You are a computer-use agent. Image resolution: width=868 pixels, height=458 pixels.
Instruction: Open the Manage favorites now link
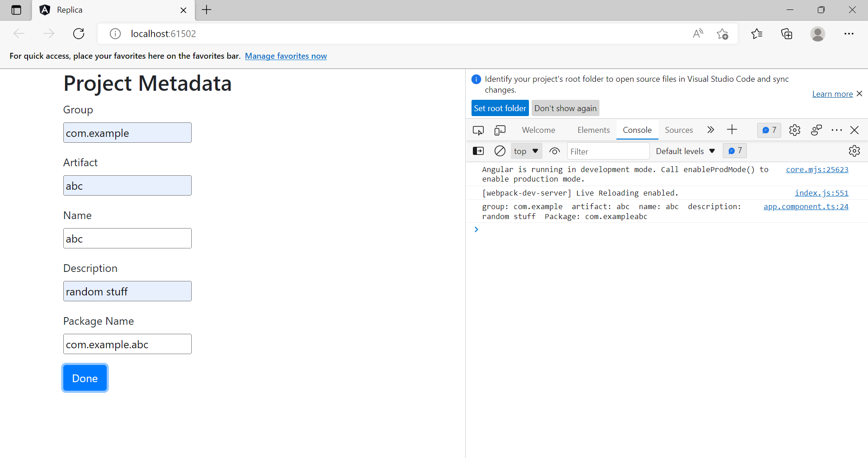tap(286, 56)
